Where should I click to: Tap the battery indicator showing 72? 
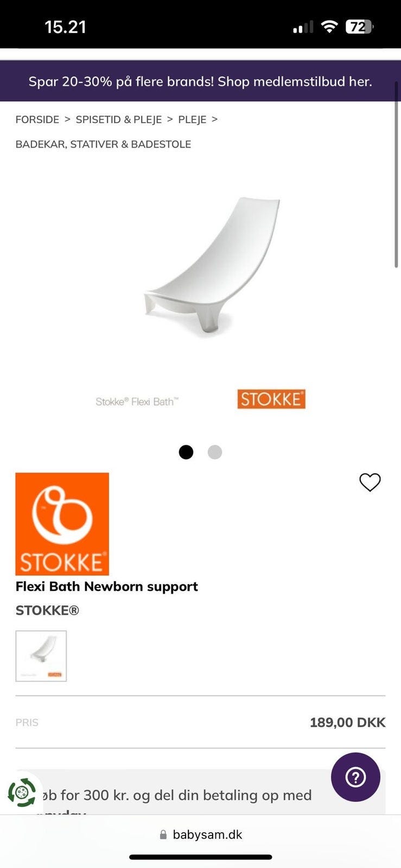click(359, 27)
